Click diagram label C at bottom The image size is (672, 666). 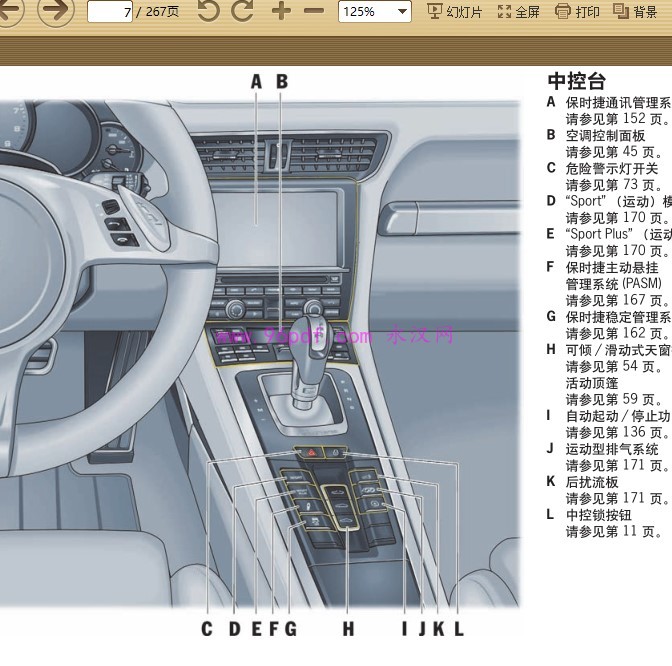207,629
